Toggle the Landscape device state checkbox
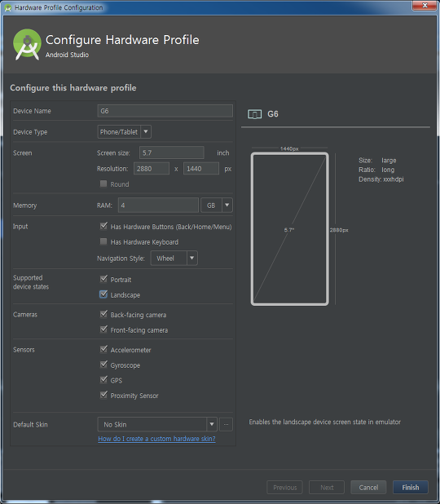Image resolution: width=440 pixels, height=504 pixels. 103,294
